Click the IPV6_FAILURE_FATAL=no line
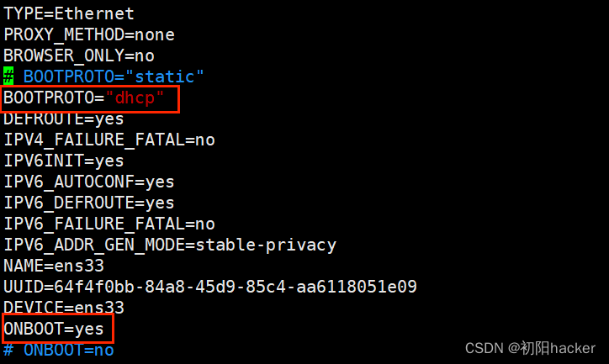609x364 pixels. (x=109, y=224)
